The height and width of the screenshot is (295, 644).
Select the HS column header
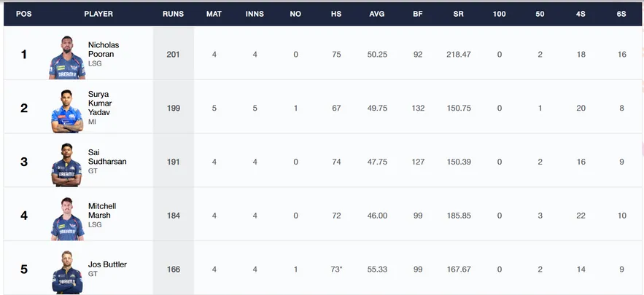pos(336,14)
